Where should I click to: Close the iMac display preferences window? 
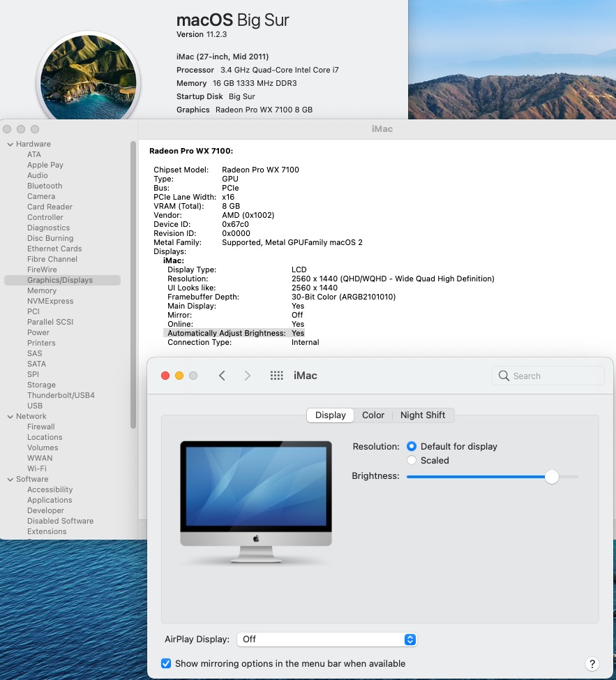pos(165,376)
